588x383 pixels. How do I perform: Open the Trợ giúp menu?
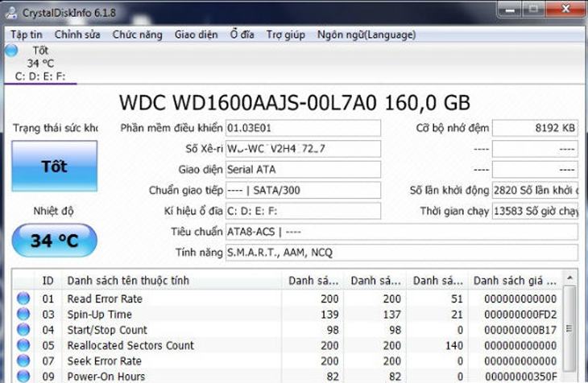tap(285, 35)
